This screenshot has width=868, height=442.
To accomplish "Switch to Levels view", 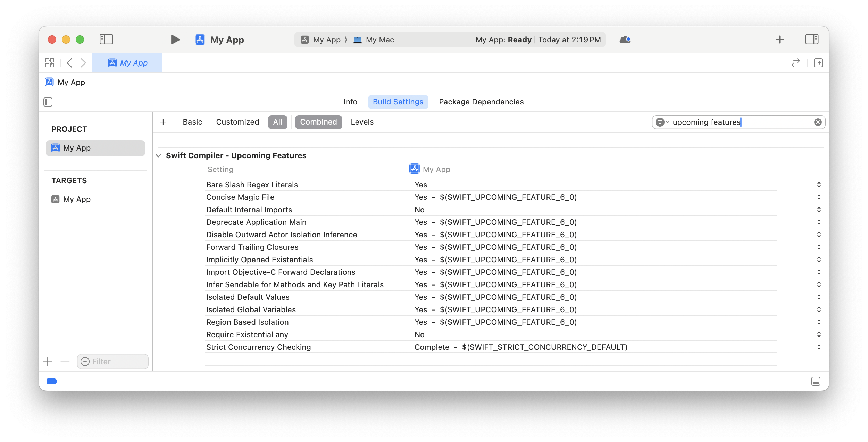I will (362, 122).
